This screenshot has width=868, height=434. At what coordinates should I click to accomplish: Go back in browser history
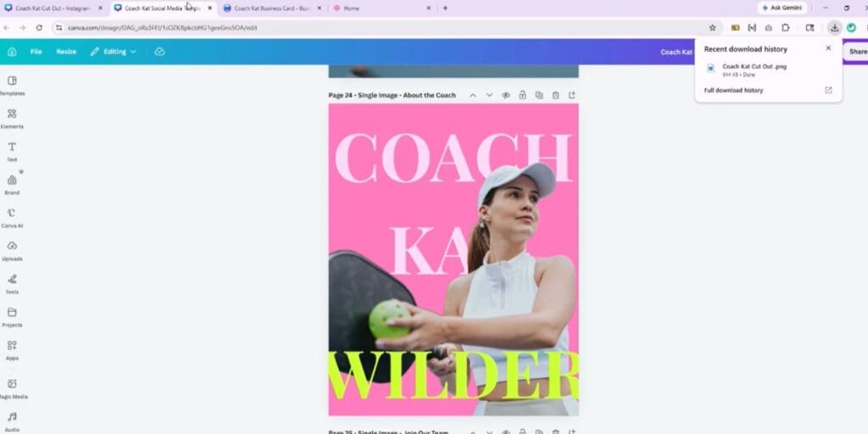pos(6,28)
